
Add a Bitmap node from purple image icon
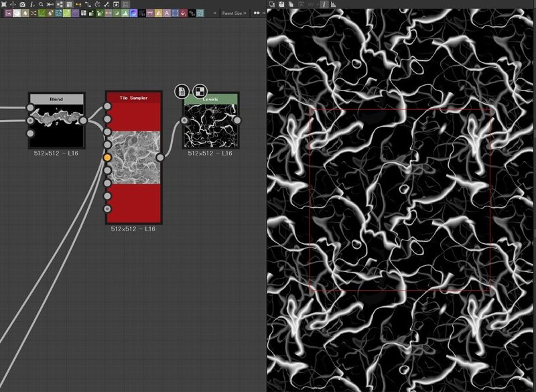[x=8, y=13]
